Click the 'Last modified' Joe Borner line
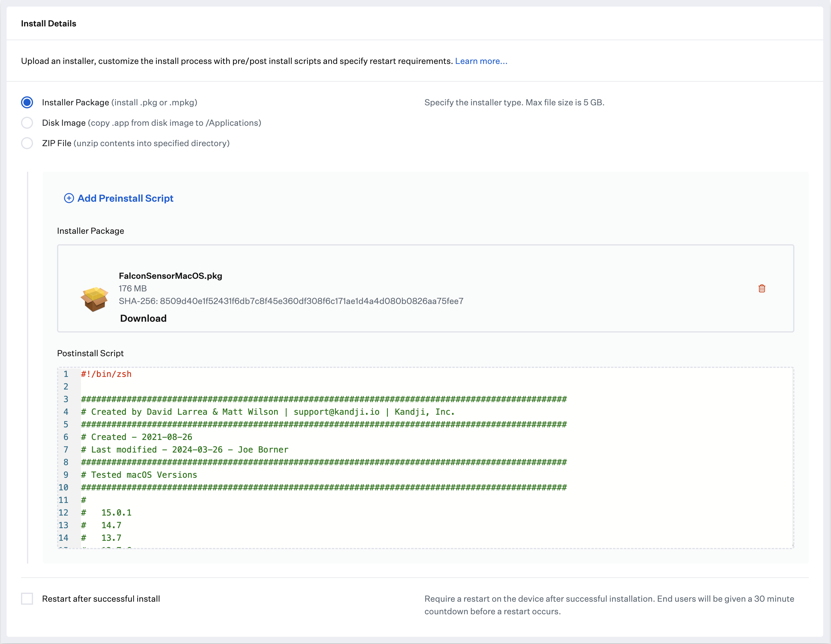Viewport: 831px width, 644px height. tap(185, 450)
